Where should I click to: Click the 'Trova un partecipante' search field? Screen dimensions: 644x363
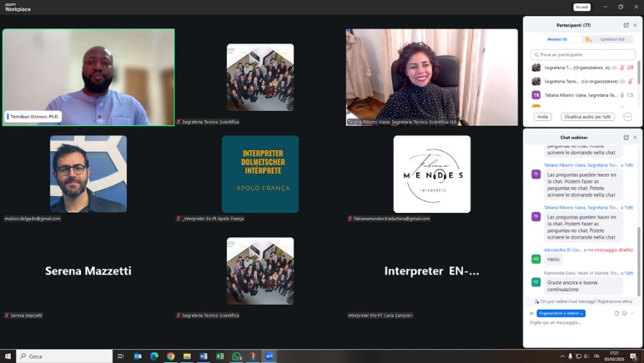[x=583, y=54]
